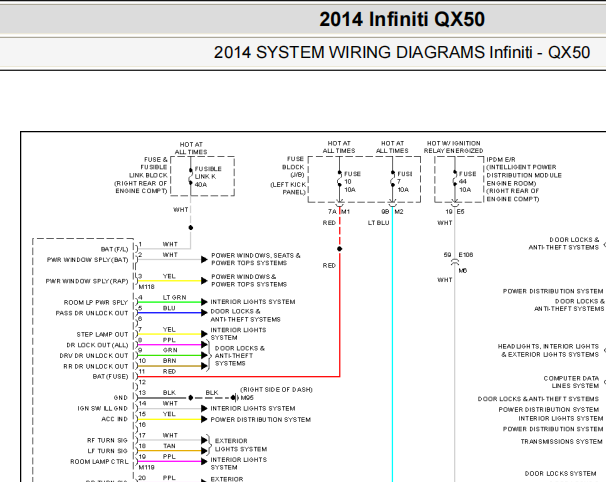The height and width of the screenshot is (482, 606).
Task: Click the "GND" pin label
Action: coord(121,398)
